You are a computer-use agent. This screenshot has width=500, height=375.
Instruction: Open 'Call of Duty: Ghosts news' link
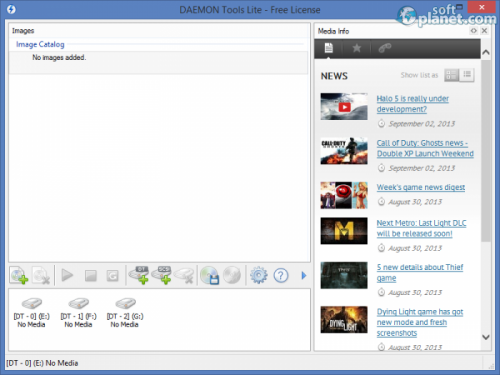click(425, 148)
